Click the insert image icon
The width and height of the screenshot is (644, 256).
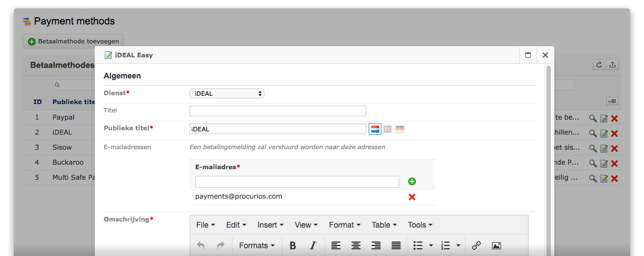[496, 245]
